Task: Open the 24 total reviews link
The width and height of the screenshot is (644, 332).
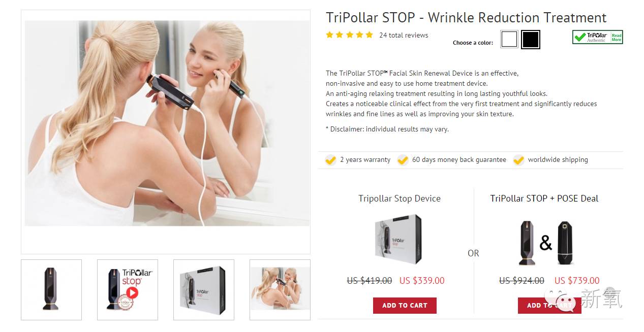Action: [x=404, y=35]
